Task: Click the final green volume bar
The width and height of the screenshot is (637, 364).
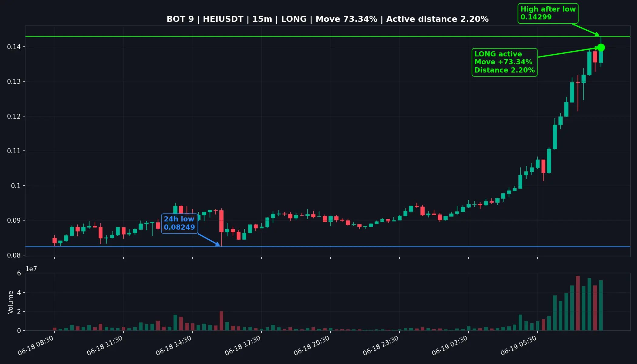Action: 601,305
